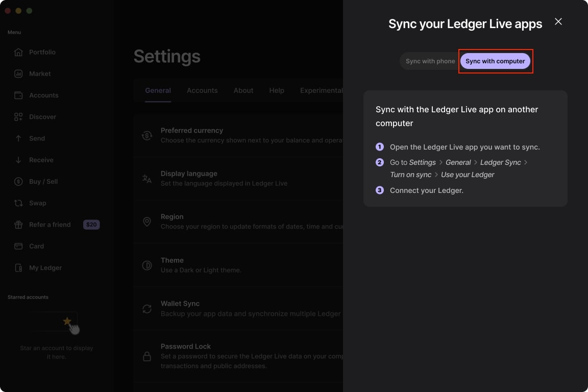Click the Refer a friend gift icon
The width and height of the screenshot is (588, 392).
tap(18, 225)
